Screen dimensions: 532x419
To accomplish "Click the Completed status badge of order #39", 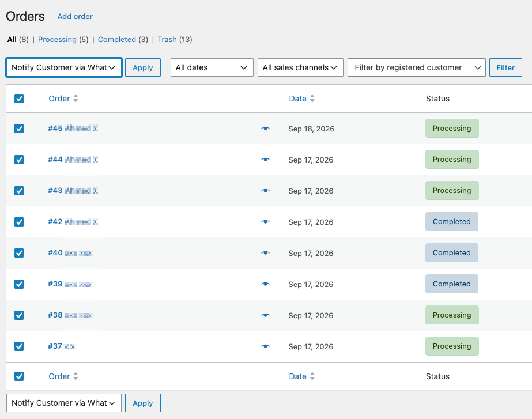I will coord(451,284).
